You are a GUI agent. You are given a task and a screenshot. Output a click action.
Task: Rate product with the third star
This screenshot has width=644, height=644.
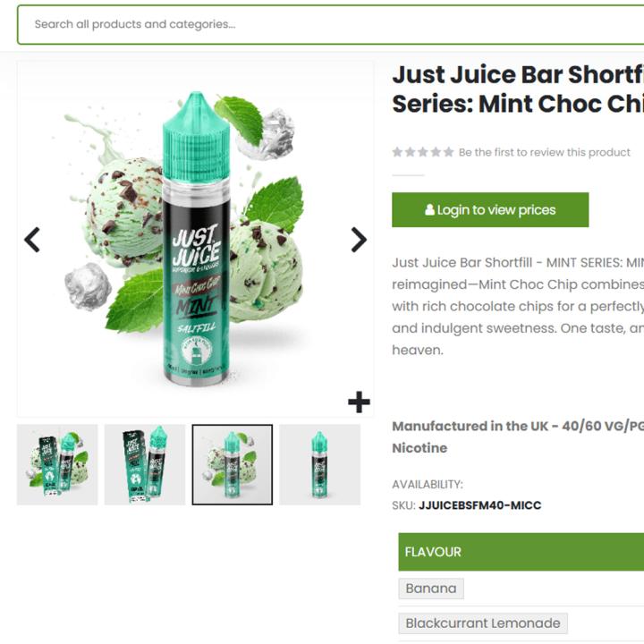423,152
